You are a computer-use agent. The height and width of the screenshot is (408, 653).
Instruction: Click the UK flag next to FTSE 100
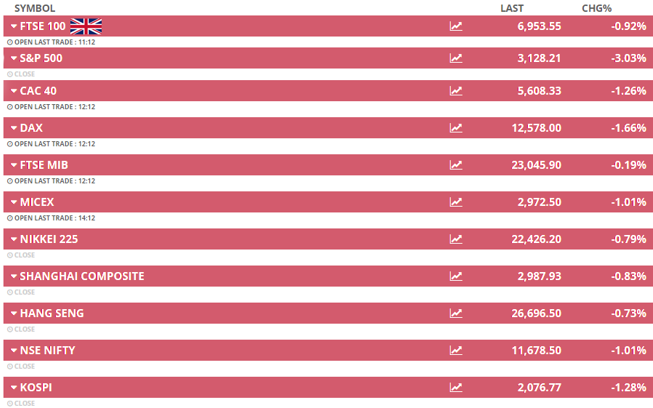[x=86, y=26]
